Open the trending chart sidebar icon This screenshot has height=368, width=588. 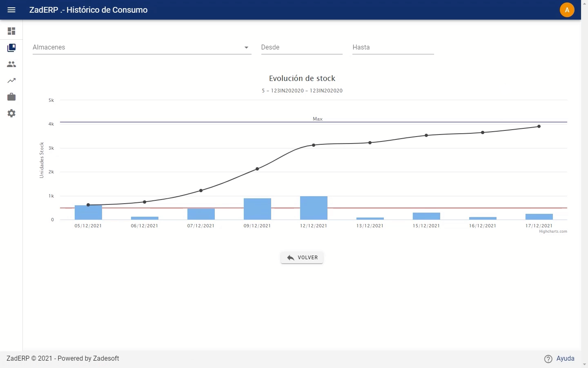tap(11, 81)
